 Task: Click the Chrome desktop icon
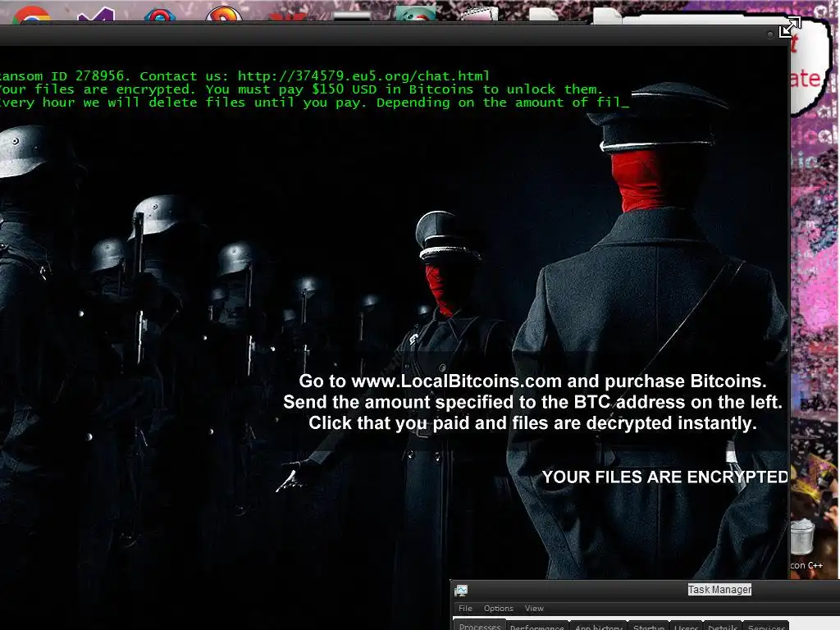(32, 15)
